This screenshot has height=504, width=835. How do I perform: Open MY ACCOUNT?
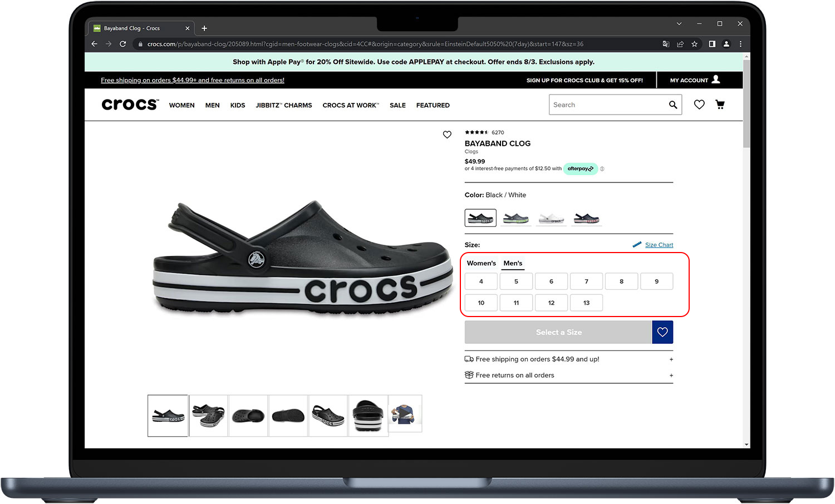[695, 80]
